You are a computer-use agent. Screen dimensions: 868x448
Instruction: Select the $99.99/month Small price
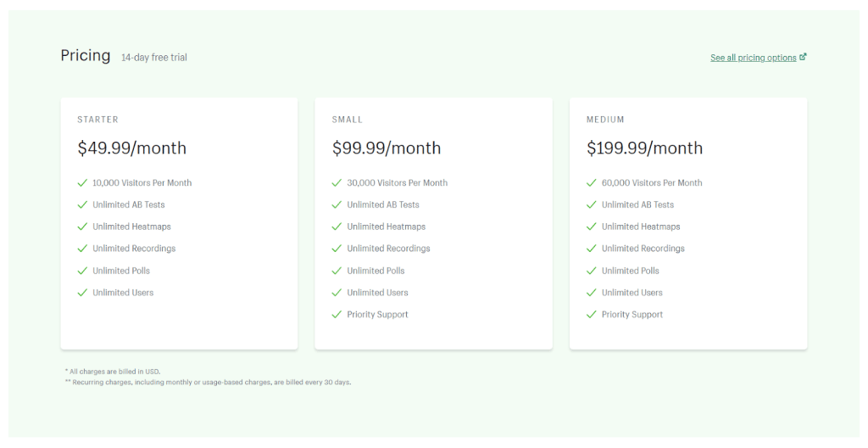[x=387, y=148]
